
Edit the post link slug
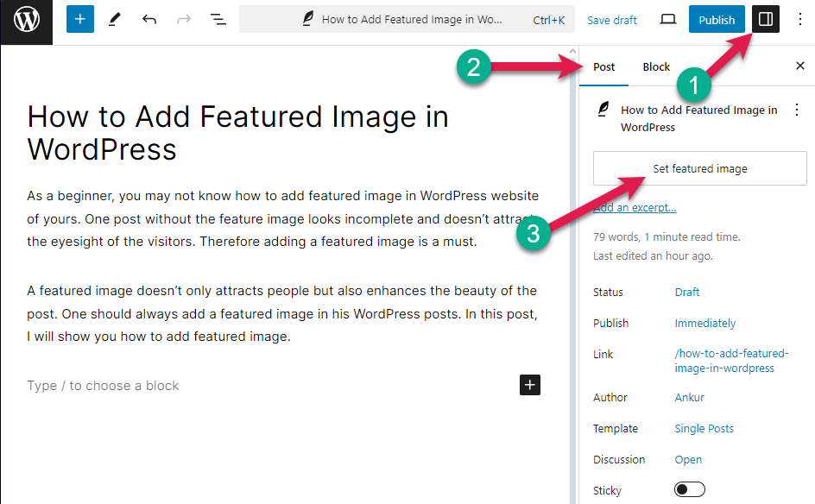pos(731,361)
